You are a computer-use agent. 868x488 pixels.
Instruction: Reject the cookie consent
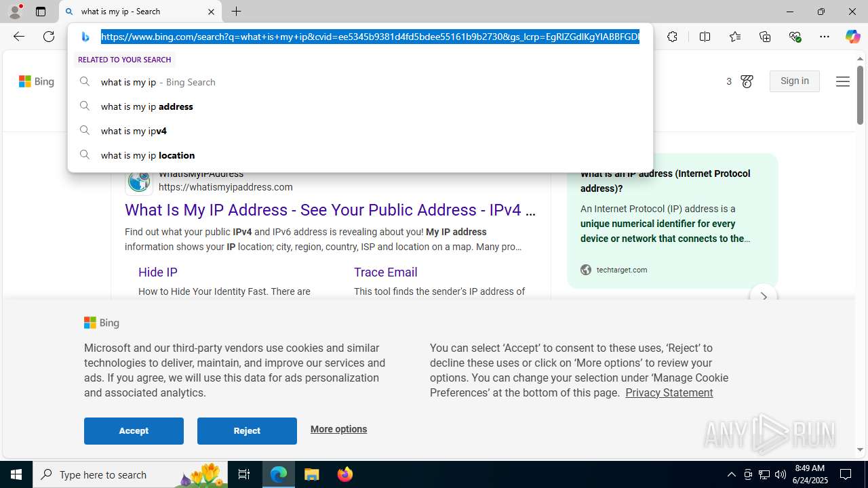pyautogui.click(x=247, y=431)
